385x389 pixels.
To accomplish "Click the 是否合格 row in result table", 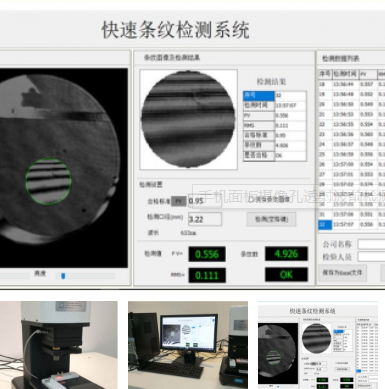I will 275,155.
